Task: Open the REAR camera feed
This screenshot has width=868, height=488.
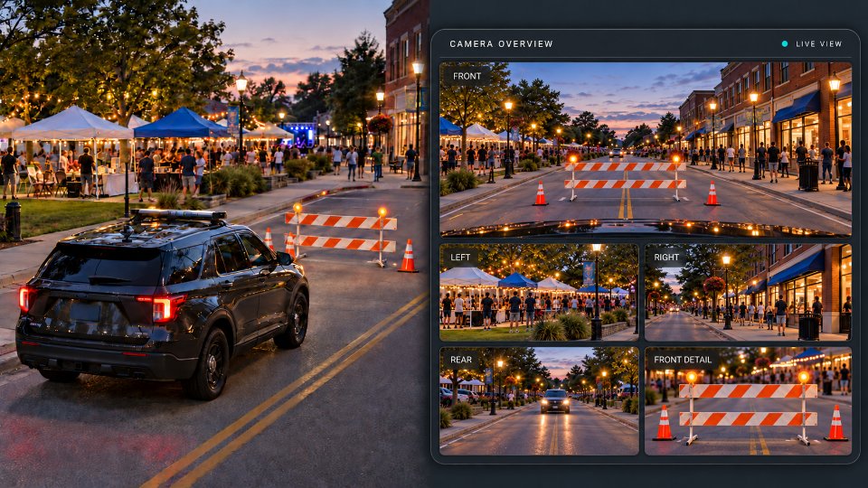Action: coord(539,401)
